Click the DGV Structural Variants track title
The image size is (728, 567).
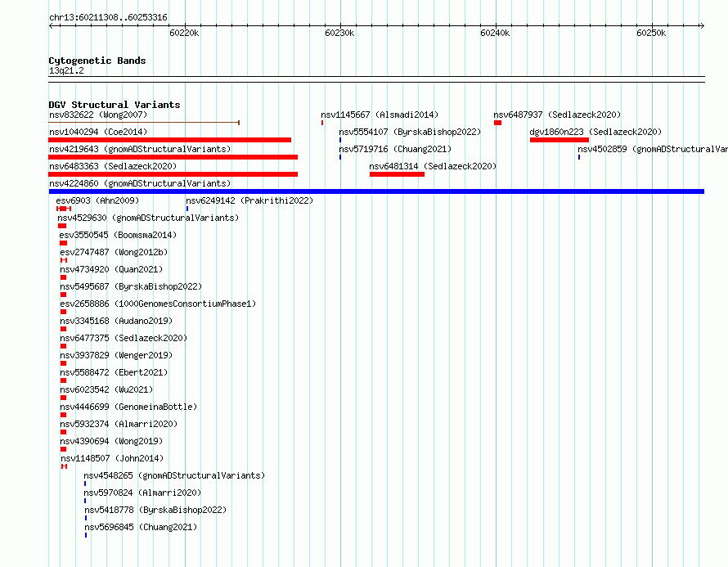coord(115,105)
